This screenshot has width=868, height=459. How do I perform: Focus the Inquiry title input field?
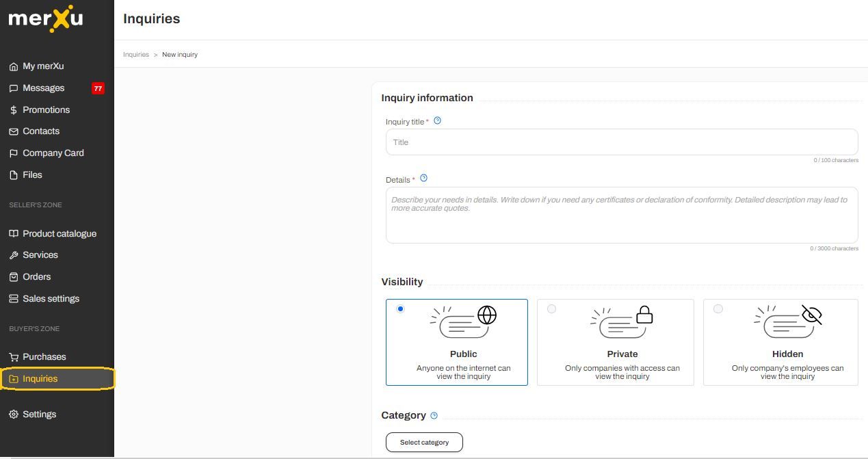pos(622,142)
